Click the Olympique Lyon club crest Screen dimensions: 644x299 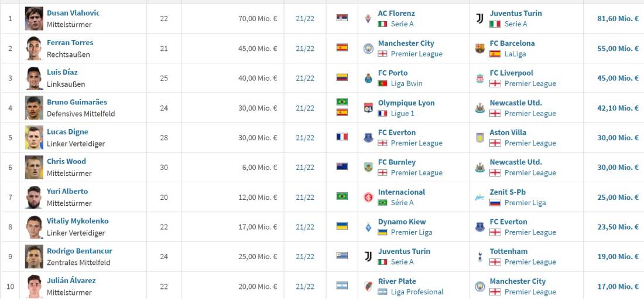(x=368, y=108)
